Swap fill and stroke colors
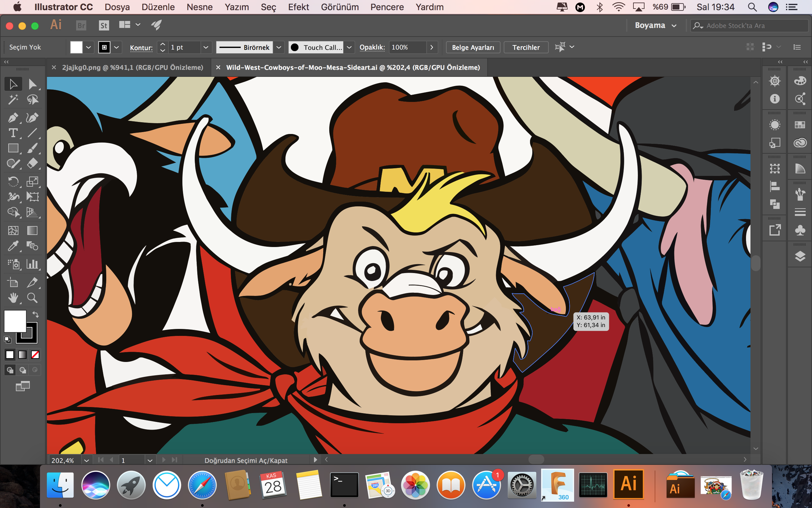This screenshot has width=812, height=508. tap(36, 314)
